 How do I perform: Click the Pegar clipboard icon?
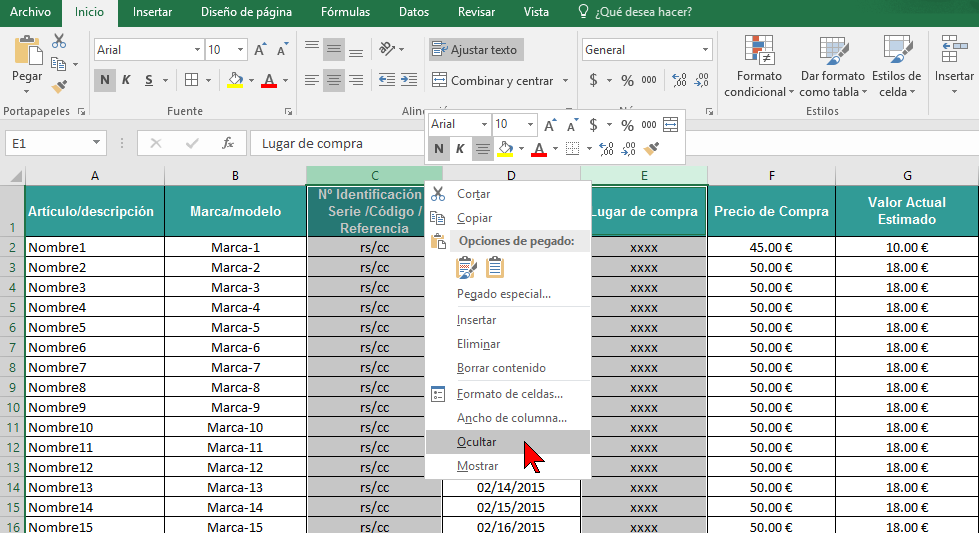tap(27, 50)
